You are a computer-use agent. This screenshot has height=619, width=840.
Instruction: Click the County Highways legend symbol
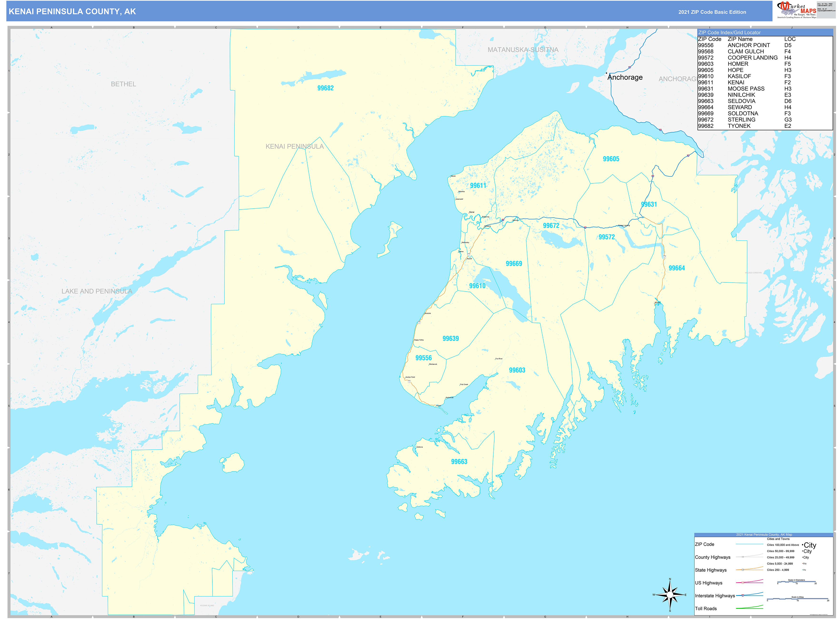coord(750,557)
